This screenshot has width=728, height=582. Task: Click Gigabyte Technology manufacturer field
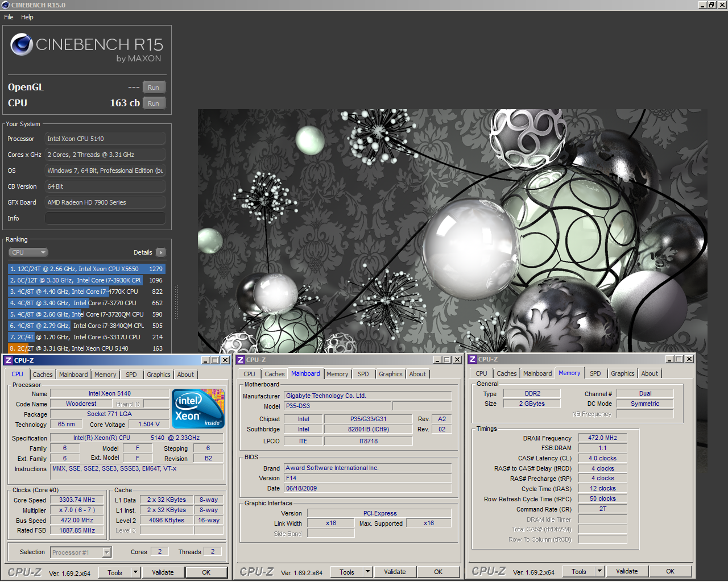[368, 396]
